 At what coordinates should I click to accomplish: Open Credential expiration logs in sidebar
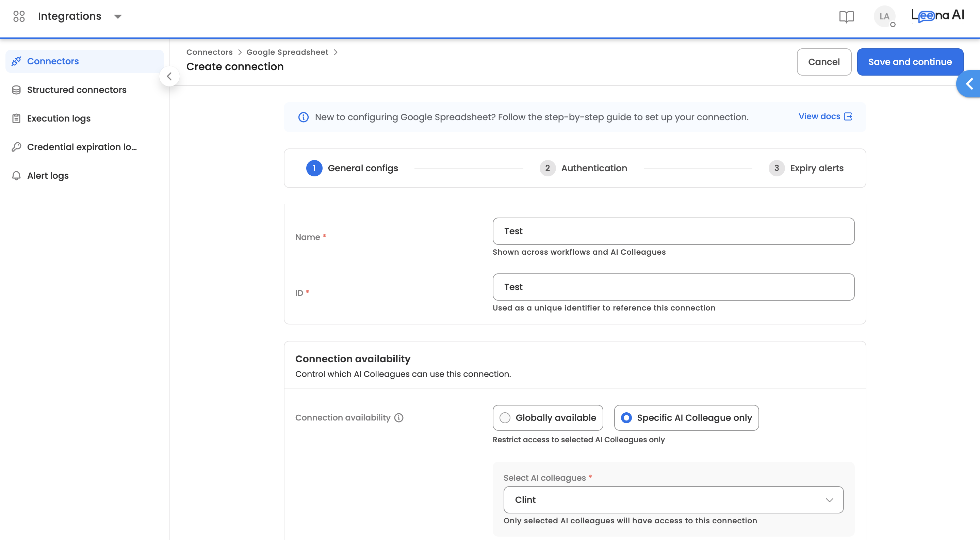84,147
